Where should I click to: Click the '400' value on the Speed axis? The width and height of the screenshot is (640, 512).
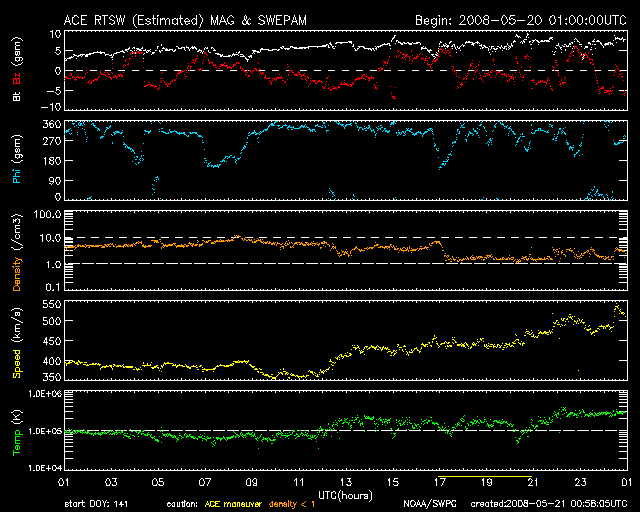click(51, 361)
